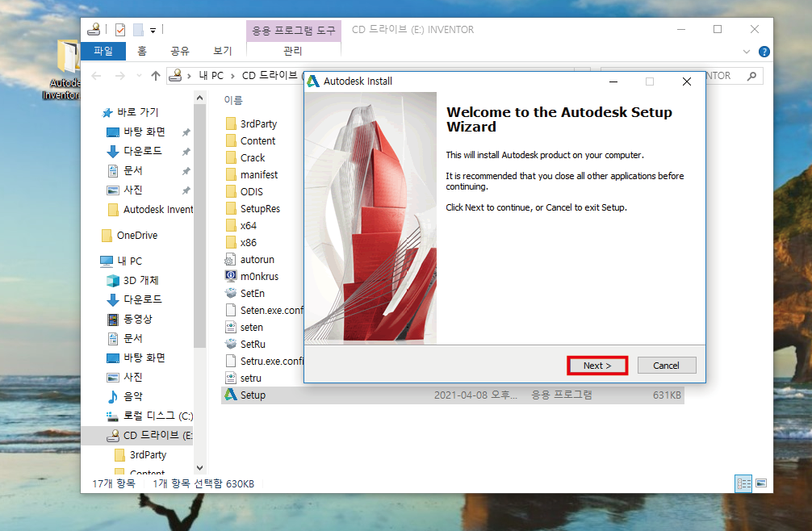The width and height of the screenshot is (812, 531).
Task: Open the 보기 ribbon tab
Action: point(222,51)
